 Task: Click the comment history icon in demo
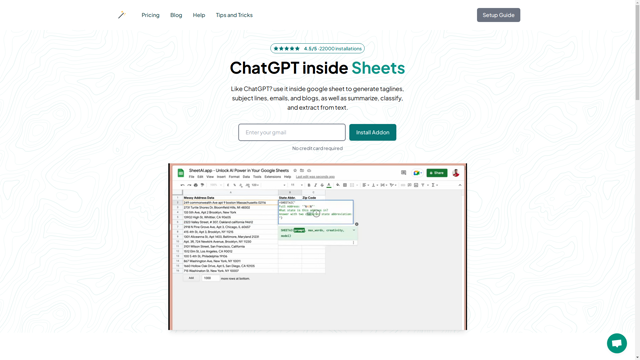pos(404,173)
